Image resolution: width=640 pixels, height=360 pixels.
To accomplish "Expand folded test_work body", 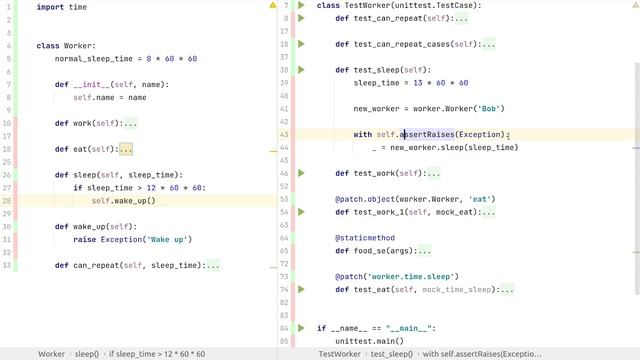I will click(x=434, y=173).
